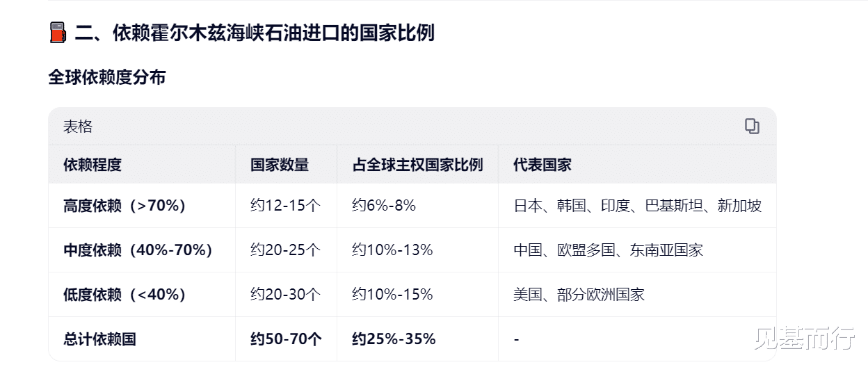Select the 代表国家 column header

pos(542,165)
